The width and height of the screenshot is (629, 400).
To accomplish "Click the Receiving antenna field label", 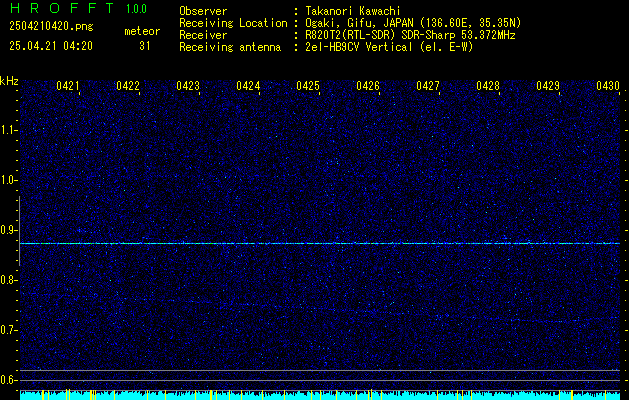I will [230, 47].
